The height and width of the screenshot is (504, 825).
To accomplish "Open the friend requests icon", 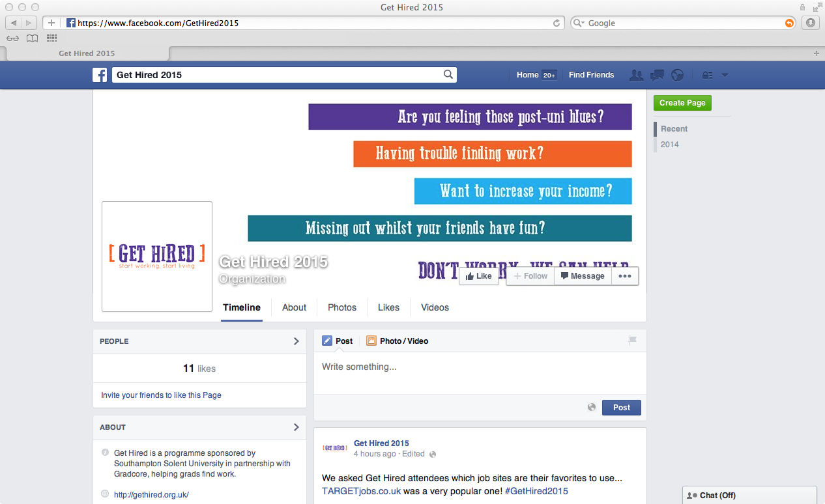I will pyautogui.click(x=636, y=75).
